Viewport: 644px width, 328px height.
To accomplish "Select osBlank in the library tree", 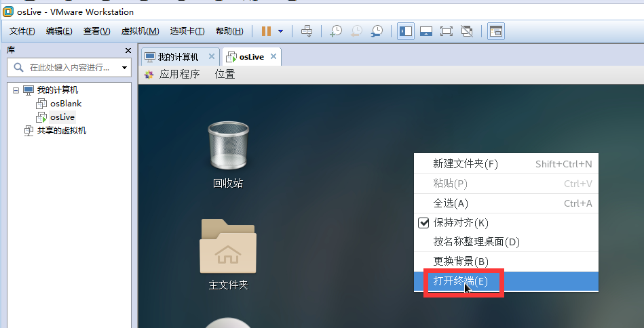I will (x=65, y=104).
